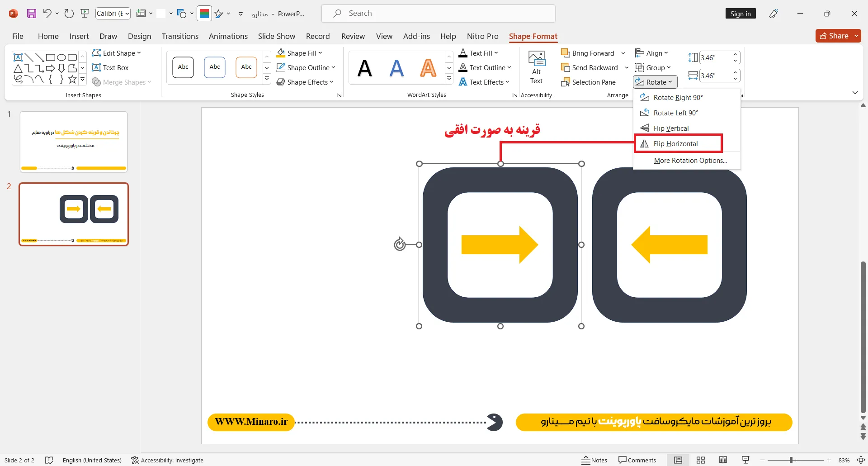The width and height of the screenshot is (868, 466).
Task: Click the zoom slider handle
Action: 791,460
